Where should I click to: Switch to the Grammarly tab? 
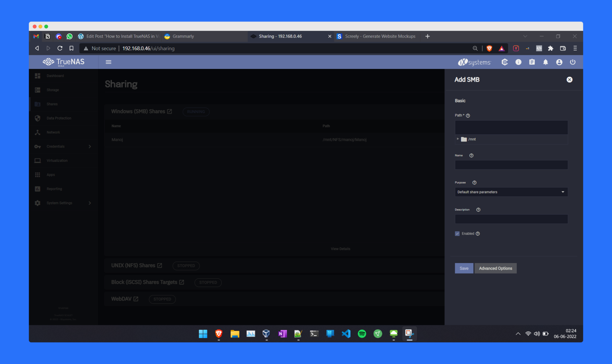pos(183,36)
